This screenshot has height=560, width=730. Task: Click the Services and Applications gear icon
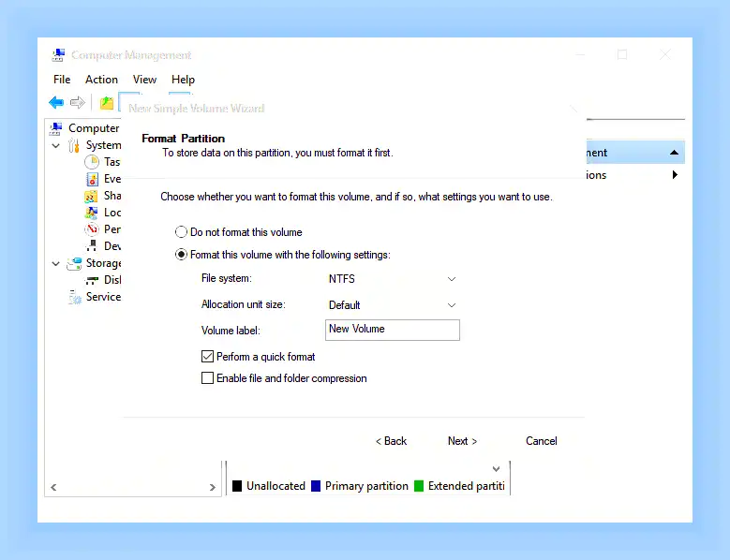[74, 297]
